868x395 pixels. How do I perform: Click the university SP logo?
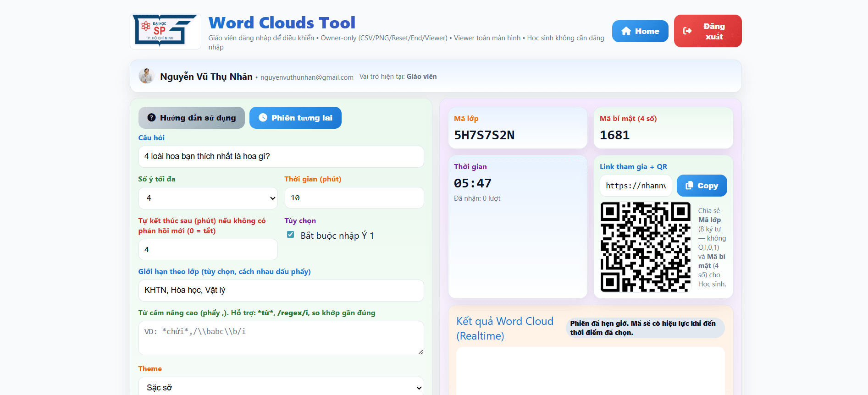pyautogui.click(x=165, y=31)
